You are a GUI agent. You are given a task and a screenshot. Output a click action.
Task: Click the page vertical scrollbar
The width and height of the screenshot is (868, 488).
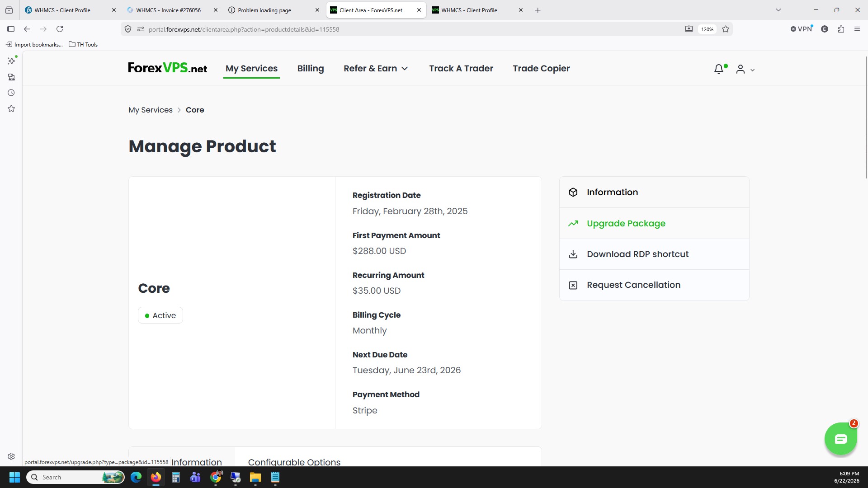pos(865,118)
